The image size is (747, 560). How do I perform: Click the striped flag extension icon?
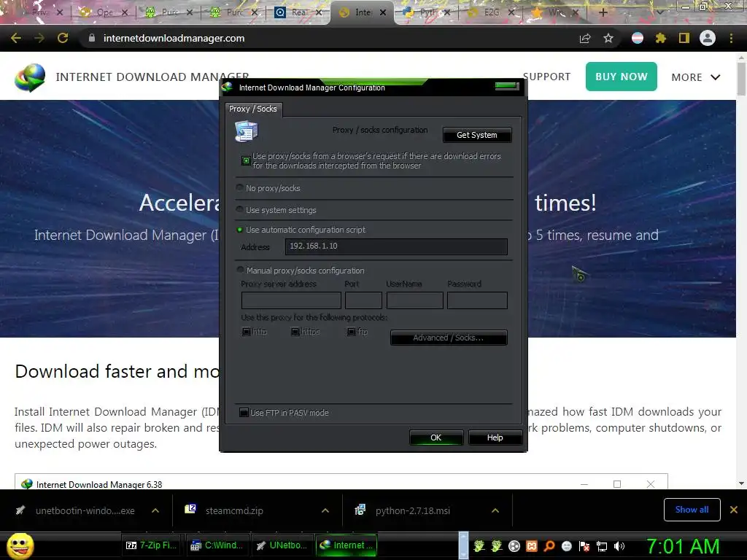(x=638, y=39)
